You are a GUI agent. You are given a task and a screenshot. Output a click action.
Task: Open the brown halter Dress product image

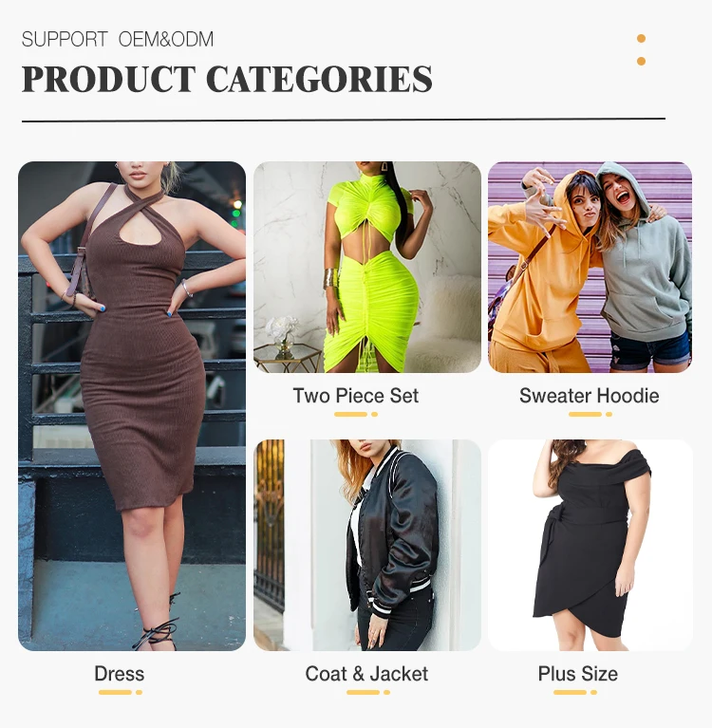[132, 406]
